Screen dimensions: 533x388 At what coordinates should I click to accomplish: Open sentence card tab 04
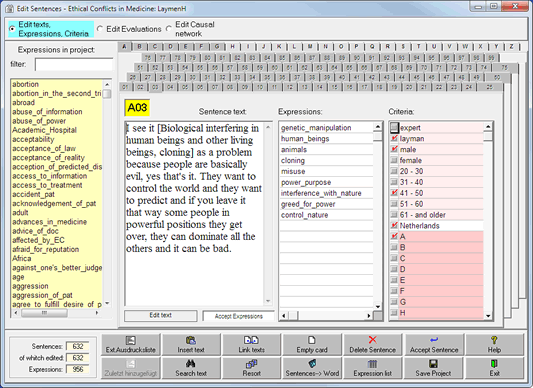(170, 87)
